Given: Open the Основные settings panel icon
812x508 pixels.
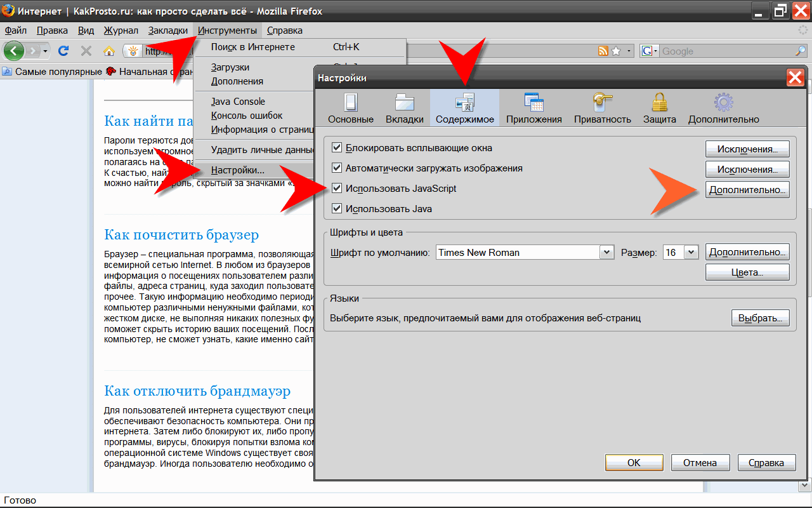Looking at the screenshot, I should coord(351,107).
